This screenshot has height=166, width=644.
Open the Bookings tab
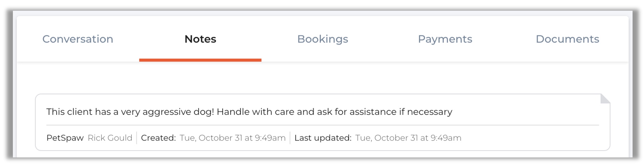pyautogui.click(x=322, y=39)
